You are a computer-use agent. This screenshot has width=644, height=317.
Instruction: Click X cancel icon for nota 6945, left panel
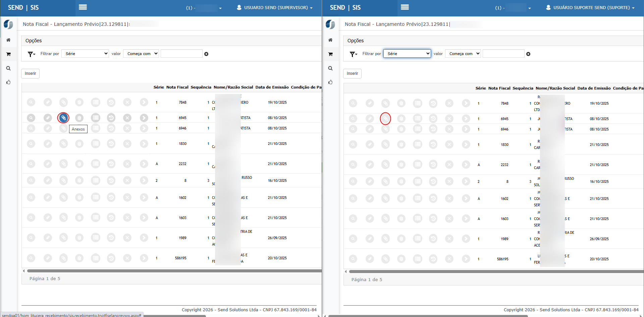(x=127, y=118)
